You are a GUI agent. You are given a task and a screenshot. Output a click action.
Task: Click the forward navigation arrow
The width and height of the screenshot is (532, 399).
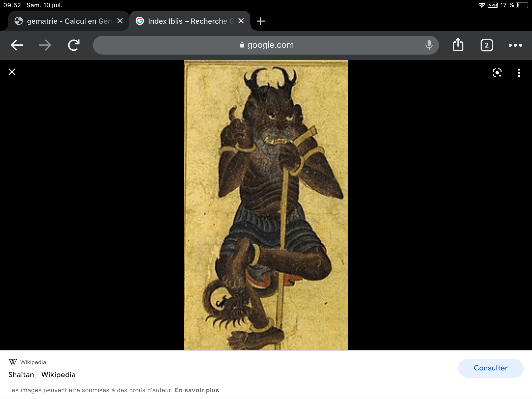click(45, 45)
